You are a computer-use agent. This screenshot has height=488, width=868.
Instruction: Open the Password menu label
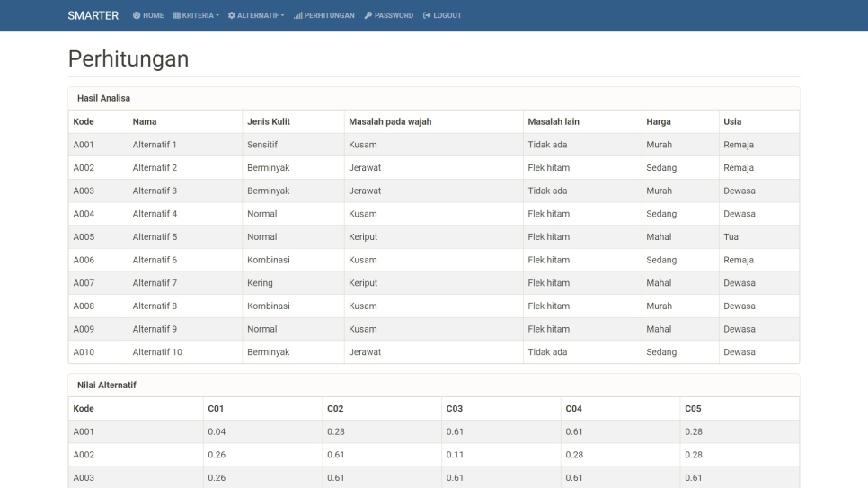point(394,16)
